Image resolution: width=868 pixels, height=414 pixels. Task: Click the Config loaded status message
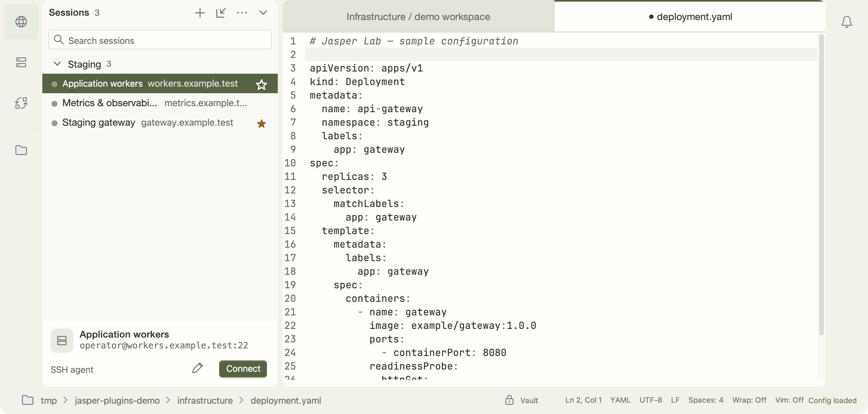(832, 400)
